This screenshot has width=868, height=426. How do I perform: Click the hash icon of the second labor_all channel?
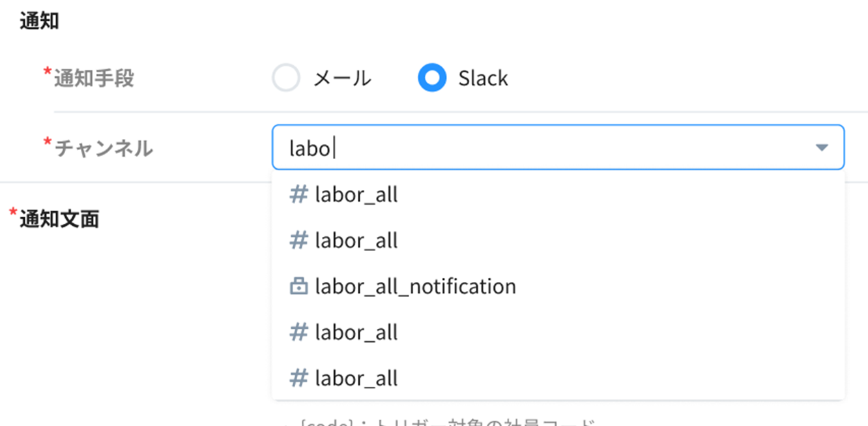(x=298, y=241)
